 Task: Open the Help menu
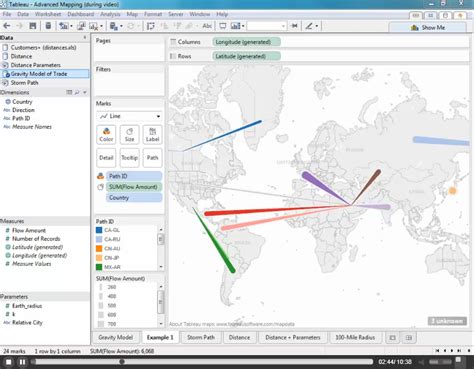click(x=222, y=14)
